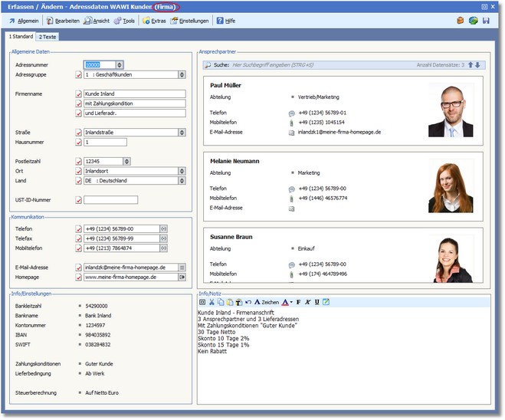Open the Einstellungen menu

tap(189, 21)
